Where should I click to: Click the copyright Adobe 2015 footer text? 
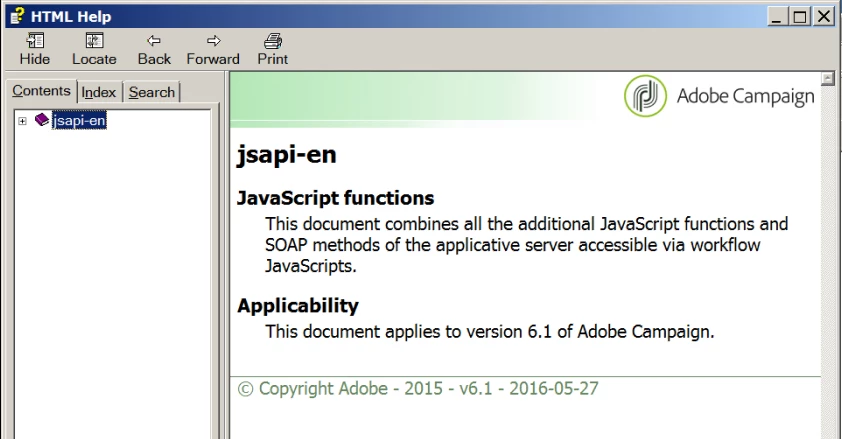tap(418, 388)
